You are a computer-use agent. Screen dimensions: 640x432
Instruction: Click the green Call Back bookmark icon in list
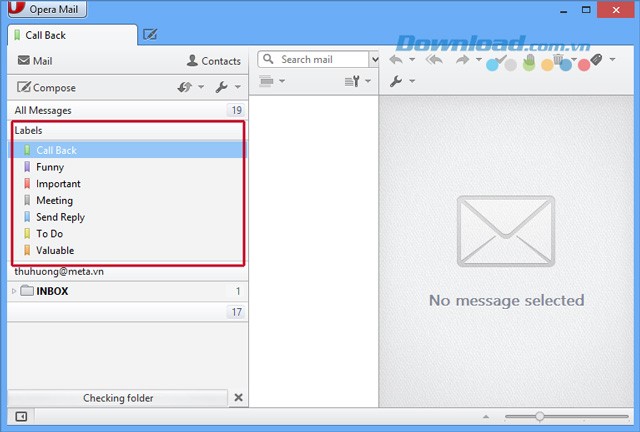tap(27, 150)
